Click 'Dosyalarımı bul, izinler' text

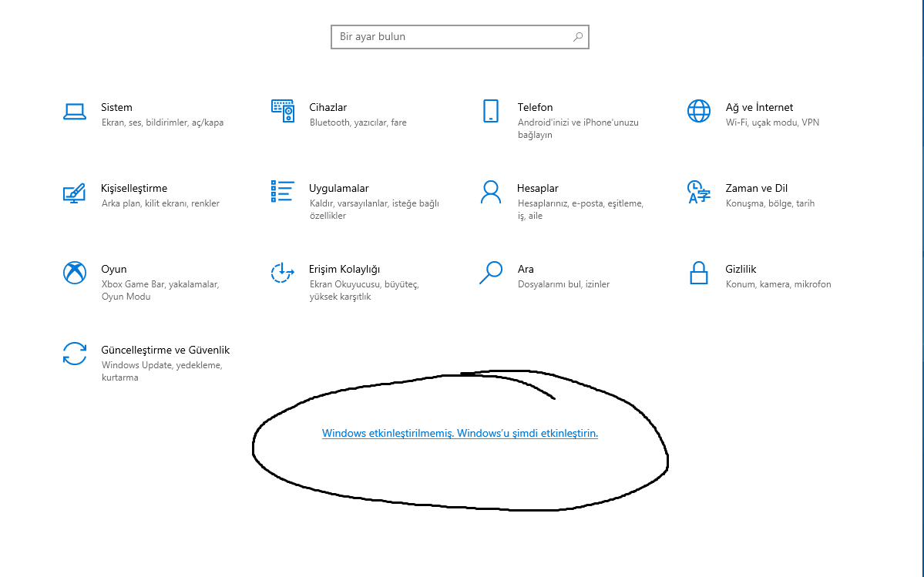[x=563, y=284]
